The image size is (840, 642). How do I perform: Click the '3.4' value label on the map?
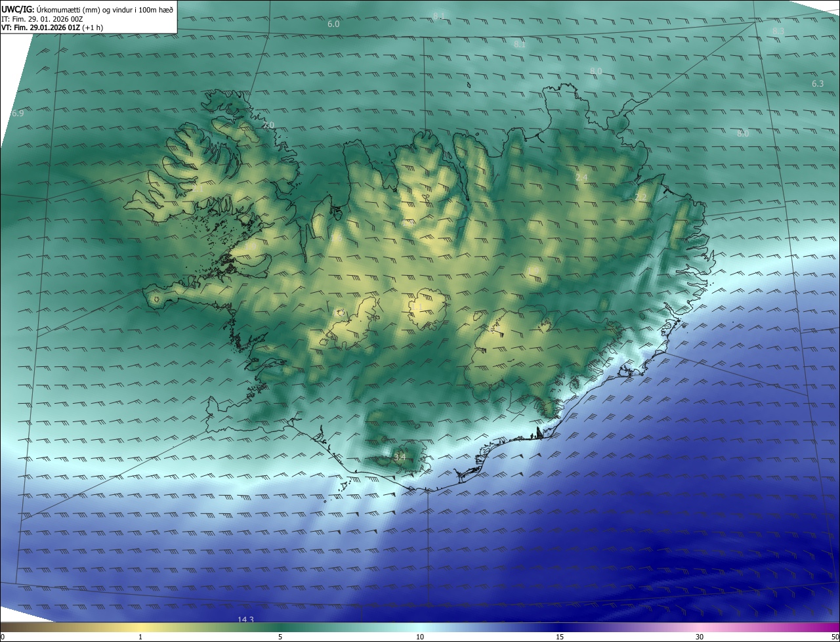tap(400, 457)
